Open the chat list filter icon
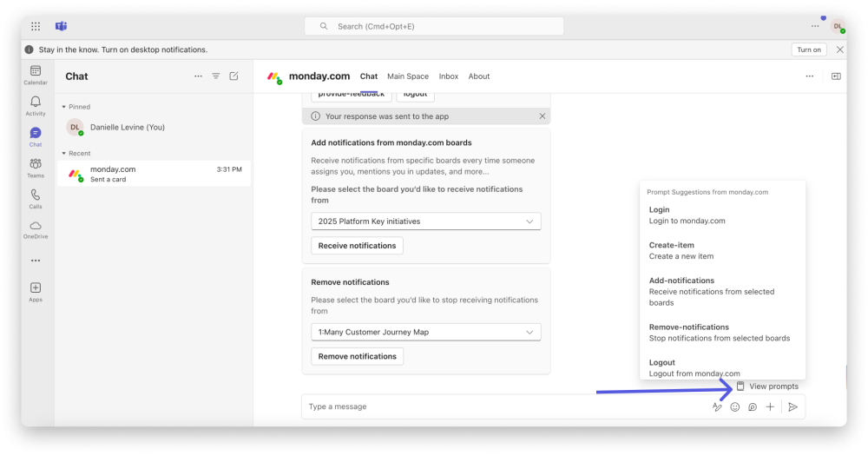868x456 pixels. pos(216,76)
